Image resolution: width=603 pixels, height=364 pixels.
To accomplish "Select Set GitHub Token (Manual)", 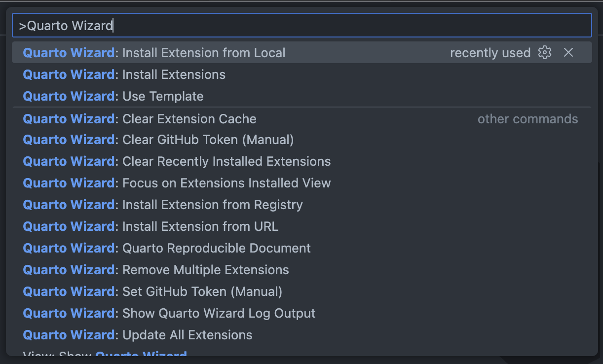I will tap(152, 291).
